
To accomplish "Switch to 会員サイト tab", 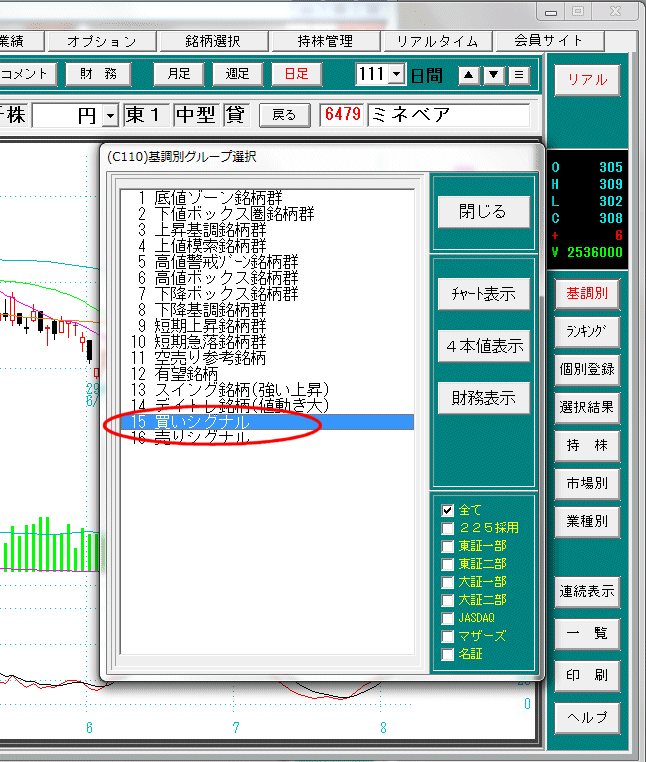I will tap(549, 41).
